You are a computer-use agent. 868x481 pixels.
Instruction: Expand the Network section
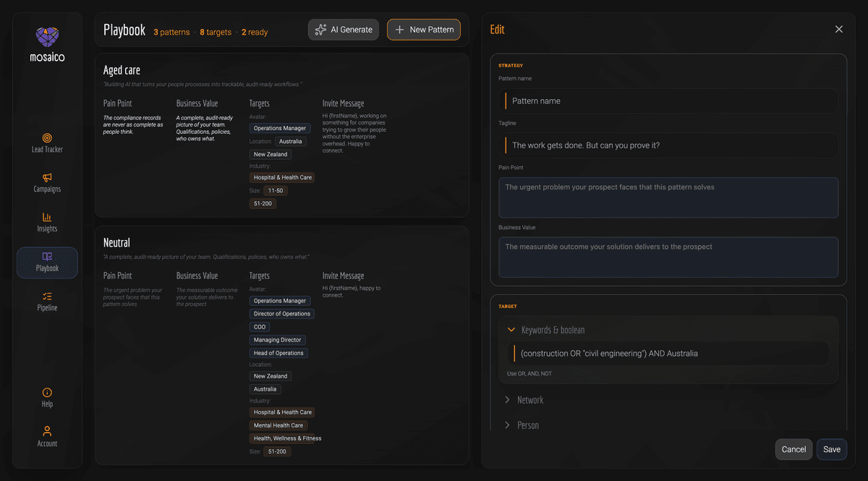tap(508, 400)
